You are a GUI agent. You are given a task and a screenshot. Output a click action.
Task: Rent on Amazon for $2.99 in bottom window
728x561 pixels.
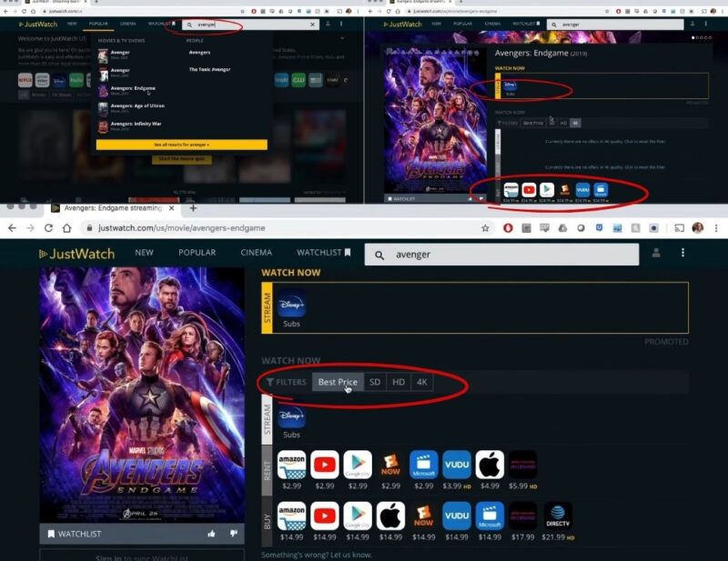point(291,465)
